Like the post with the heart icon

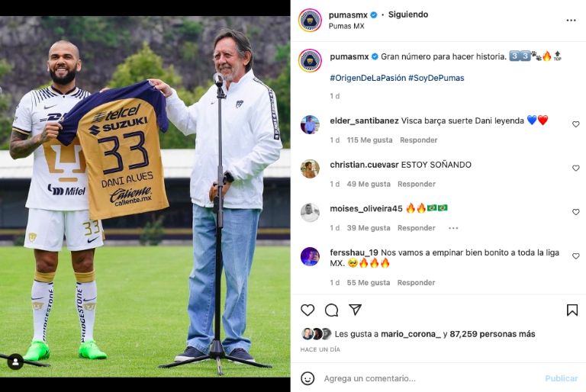tap(307, 310)
